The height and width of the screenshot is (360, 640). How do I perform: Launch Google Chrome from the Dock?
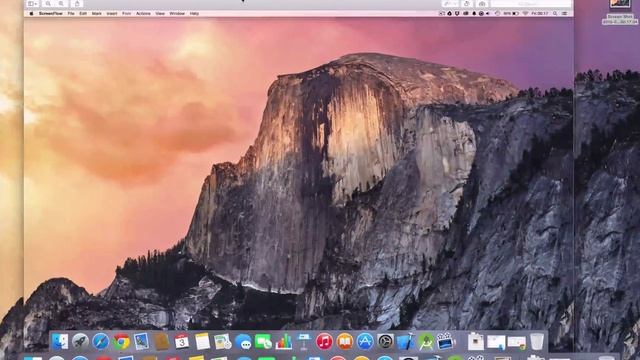[x=121, y=341]
